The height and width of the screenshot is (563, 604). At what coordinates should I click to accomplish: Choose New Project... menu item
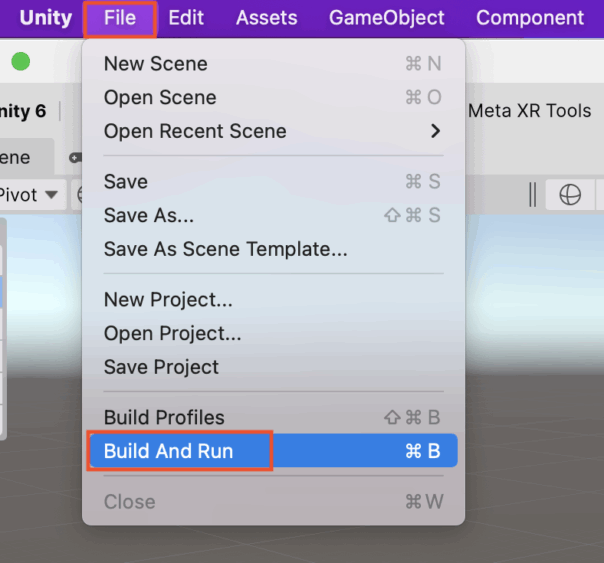168,300
